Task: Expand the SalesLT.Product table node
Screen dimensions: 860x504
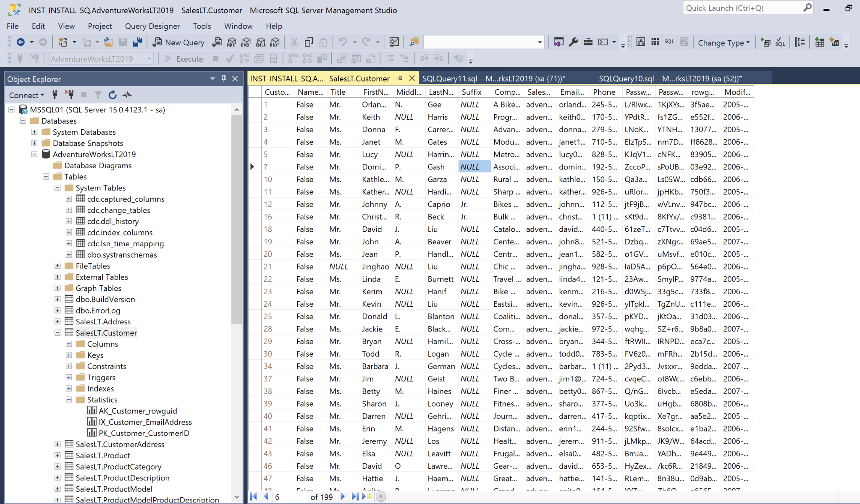Action: 58,455
